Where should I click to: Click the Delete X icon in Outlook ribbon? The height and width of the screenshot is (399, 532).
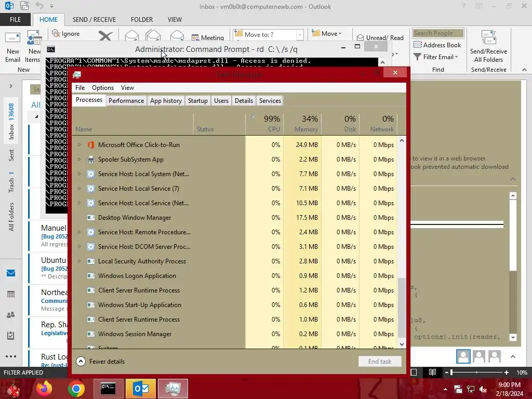[105, 35]
